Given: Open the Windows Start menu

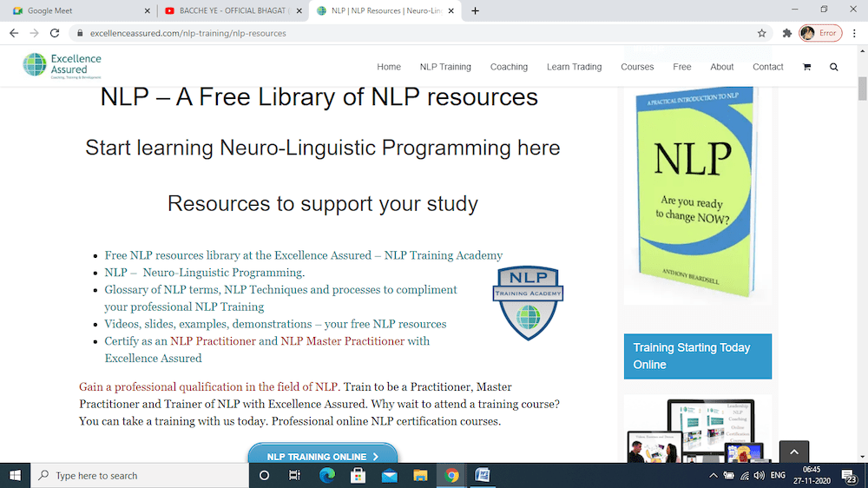Looking at the screenshot, I should 15,475.
